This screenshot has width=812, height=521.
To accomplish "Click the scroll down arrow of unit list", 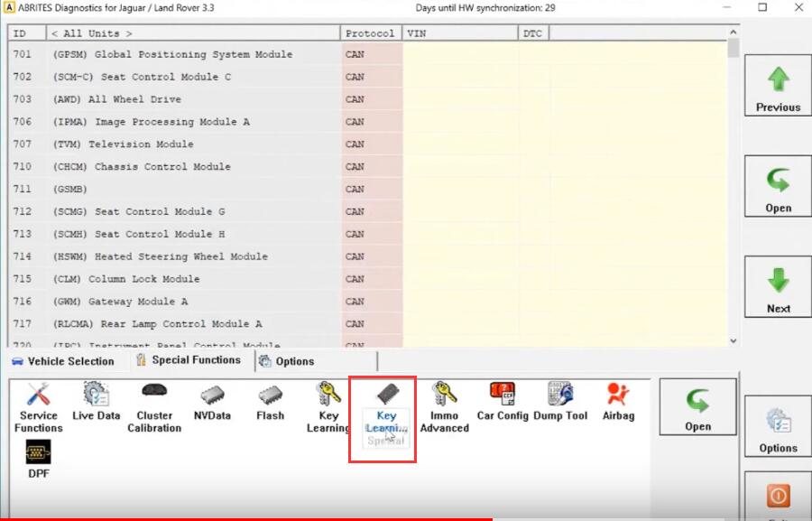I will tap(734, 340).
